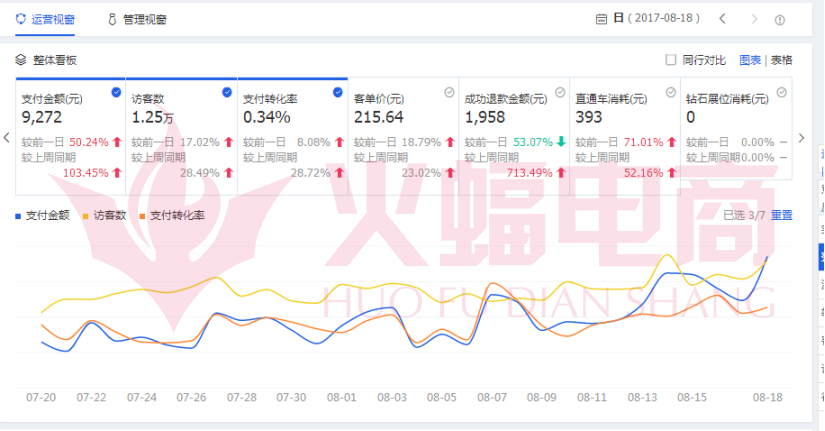825x431 pixels.
Task: Click the green 53.07% decrease figure
Action: pos(532,142)
